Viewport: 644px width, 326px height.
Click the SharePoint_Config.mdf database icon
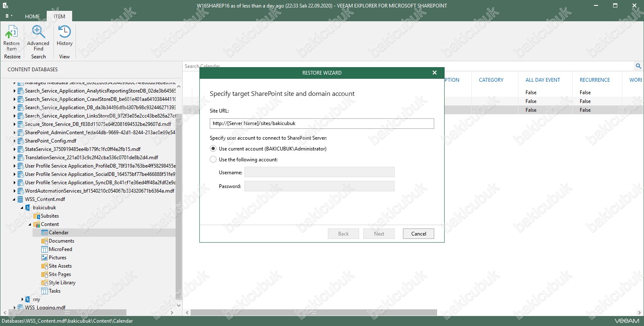(20, 141)
